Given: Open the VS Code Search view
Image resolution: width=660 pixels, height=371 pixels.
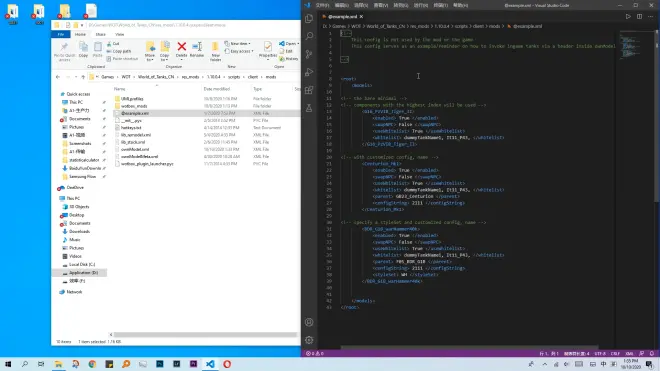Looking at the screenshot, I should pos(309,36).
